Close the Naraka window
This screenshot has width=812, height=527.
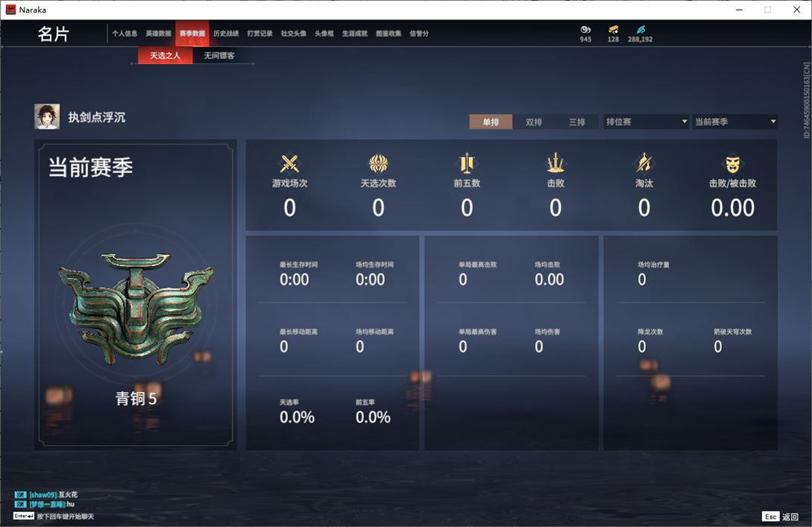797,10
